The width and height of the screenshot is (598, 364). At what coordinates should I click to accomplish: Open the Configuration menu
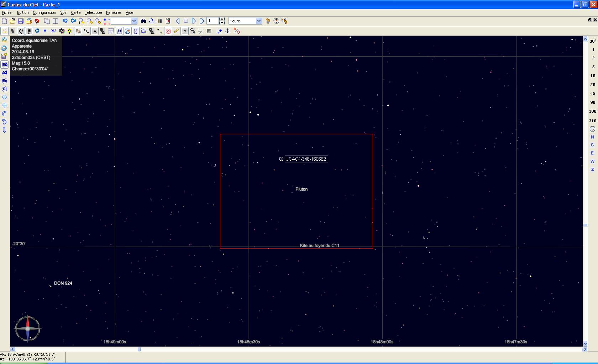click(44, 12)
